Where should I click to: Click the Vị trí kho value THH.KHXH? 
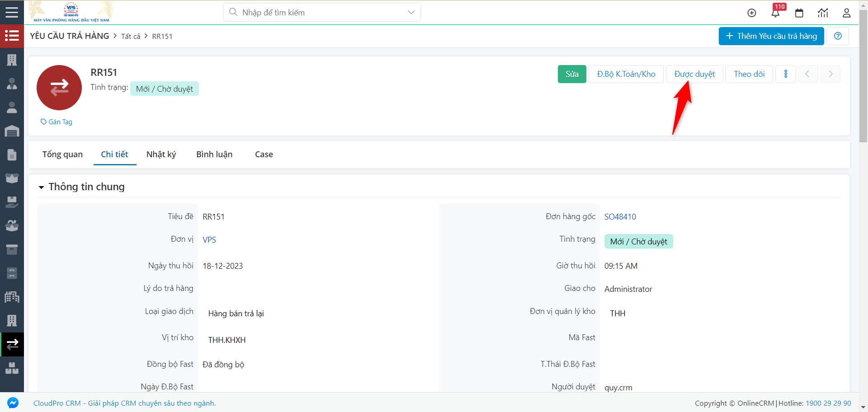(227, 340)
